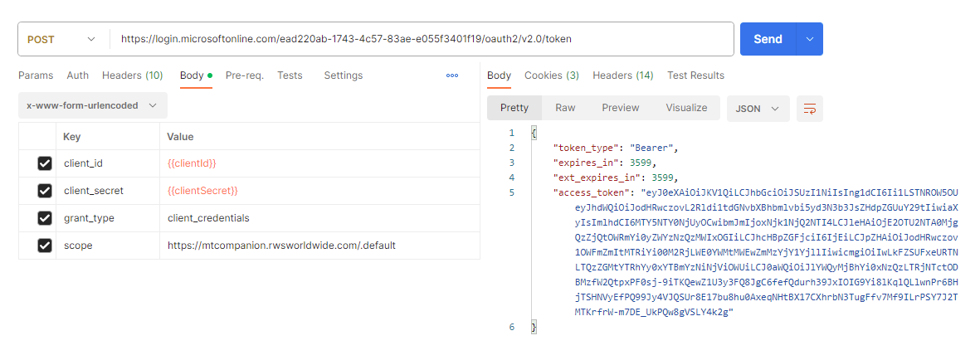
Task: Click the "expires_in" key in response
Action: [586, 163]
